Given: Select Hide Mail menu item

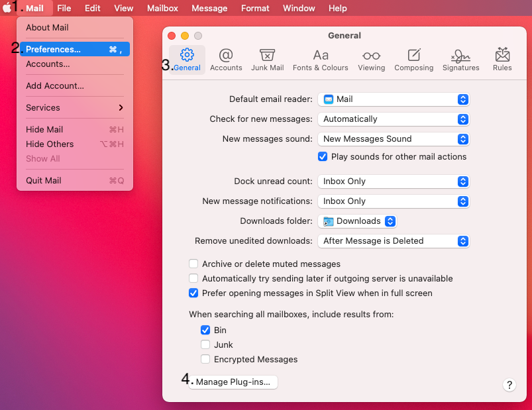Looking at the screenshot, I should point(75,130).
